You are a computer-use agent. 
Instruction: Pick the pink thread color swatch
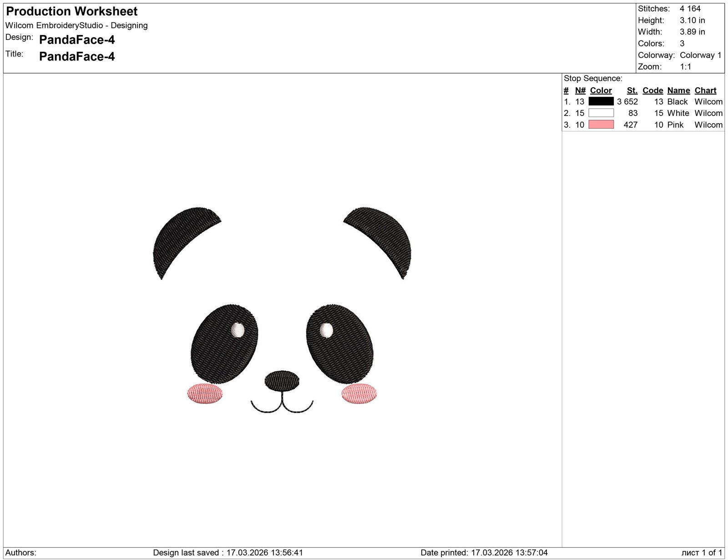click(601, 125)
